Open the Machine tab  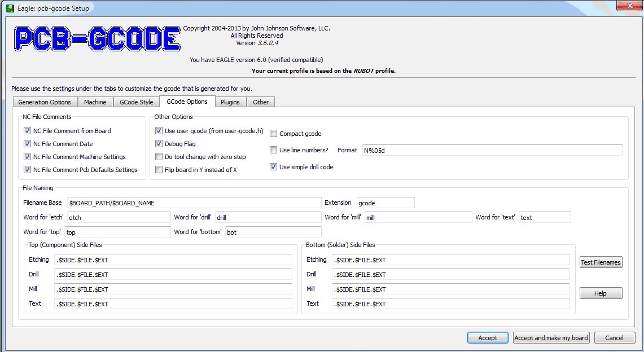point(95,102)
